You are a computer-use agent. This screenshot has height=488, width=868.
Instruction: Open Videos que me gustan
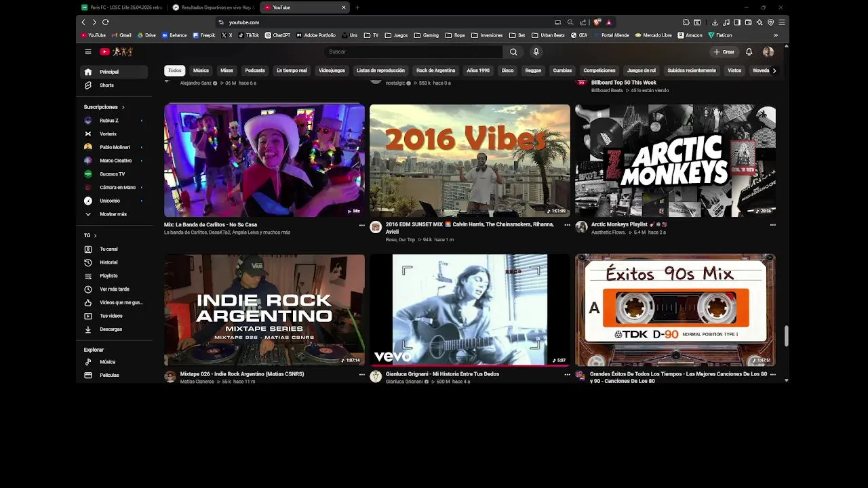[114, 302]
